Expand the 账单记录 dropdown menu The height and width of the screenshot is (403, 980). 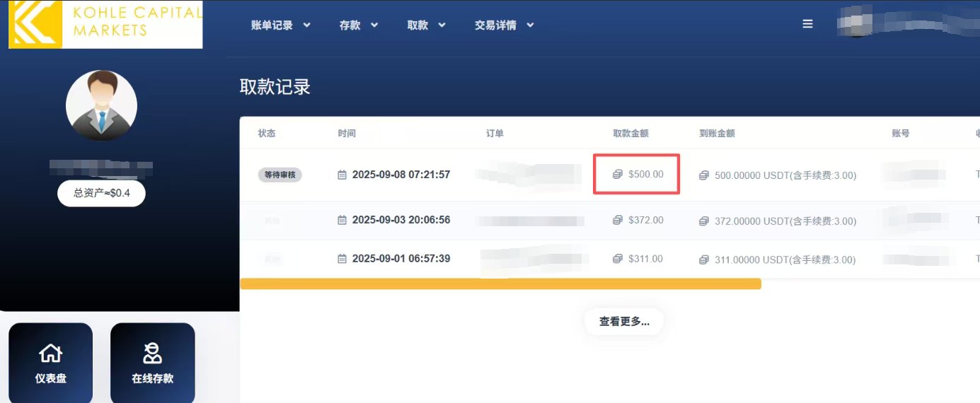(x=281, y=25)
